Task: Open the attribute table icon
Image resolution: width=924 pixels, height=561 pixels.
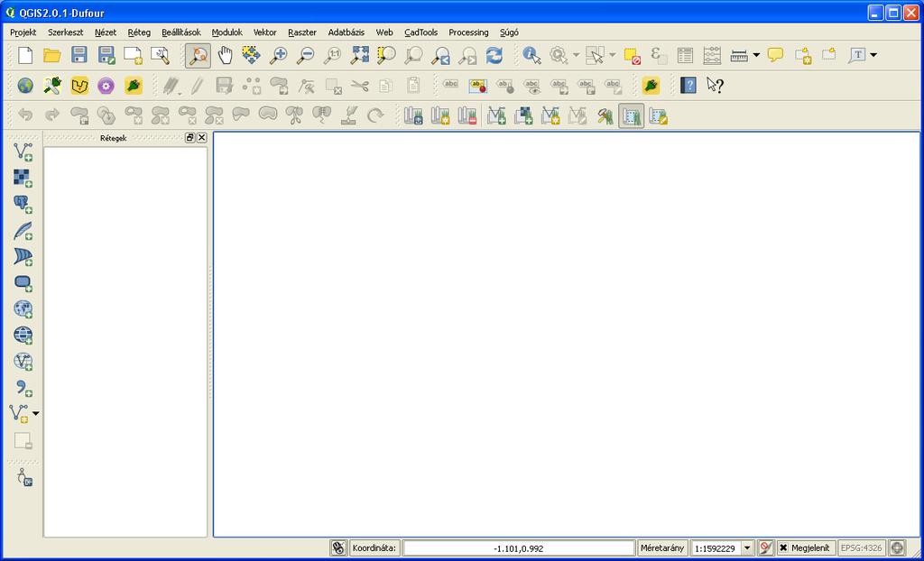Action: tap(685, 55)
